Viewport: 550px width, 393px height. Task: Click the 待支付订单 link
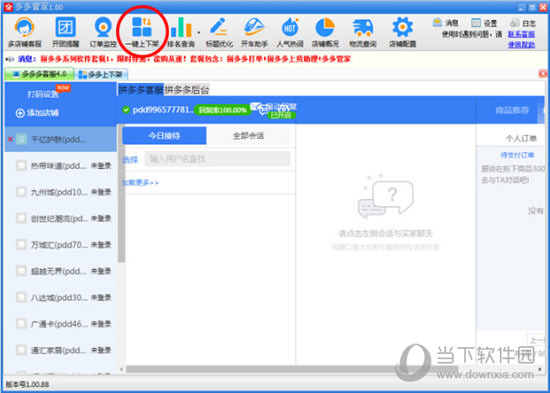[517, 155]
